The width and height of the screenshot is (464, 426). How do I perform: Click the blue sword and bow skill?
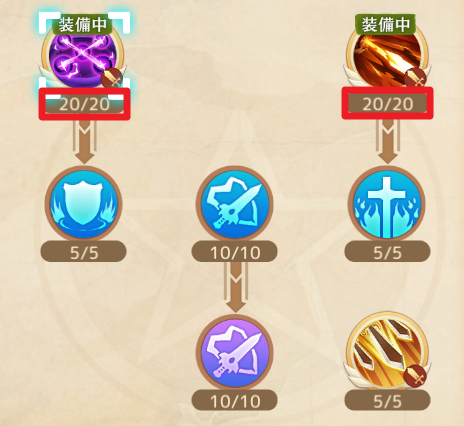(235, 204)
